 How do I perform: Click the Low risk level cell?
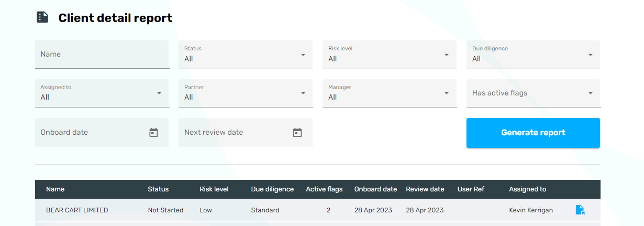tap(206, 210)
